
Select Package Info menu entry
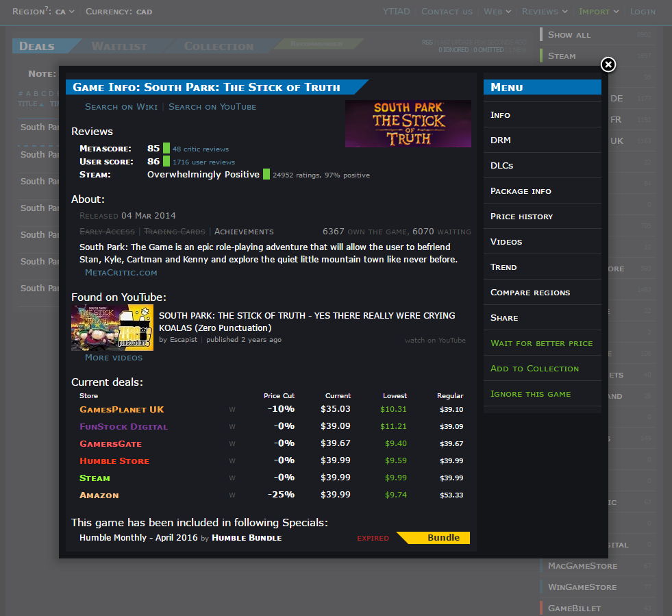(x=542, y=190)
